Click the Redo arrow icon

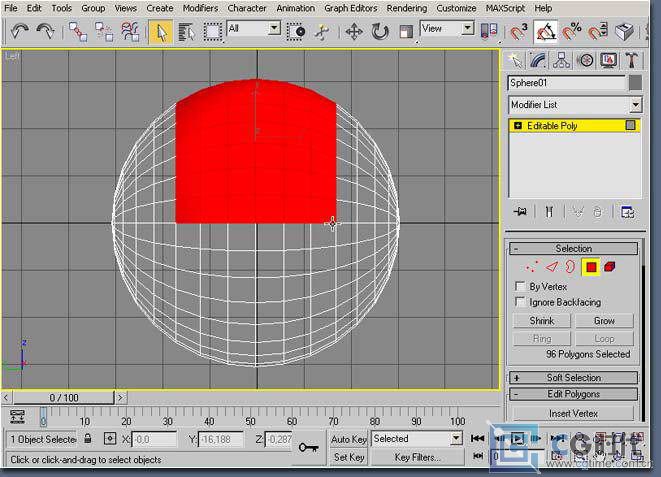click(45, 32)
